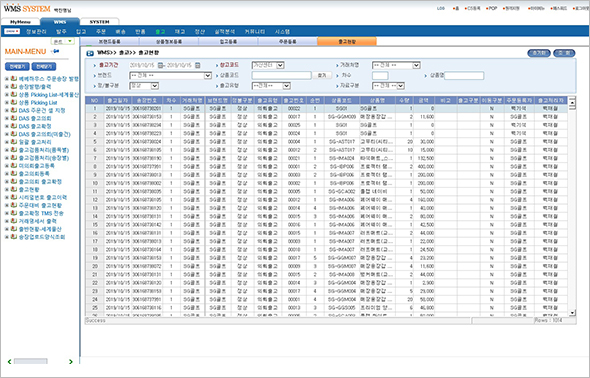The width and height of the screenshot is (590, 378).
Task: Switch to the MyMenu tab
Action: pyautogui.click(x=20, y=22)
